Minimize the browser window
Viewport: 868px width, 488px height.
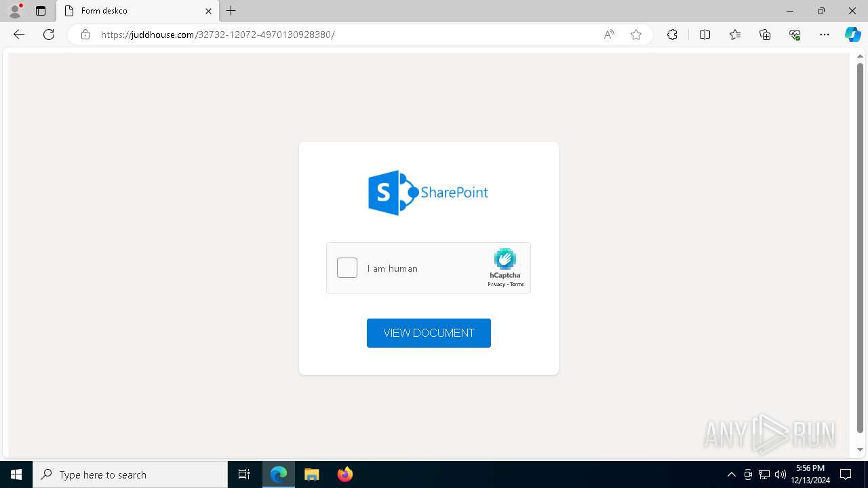790,11
